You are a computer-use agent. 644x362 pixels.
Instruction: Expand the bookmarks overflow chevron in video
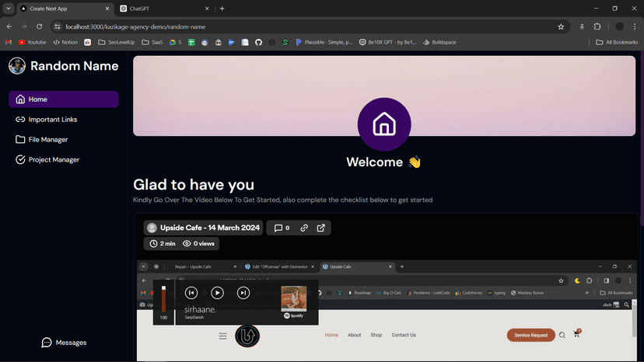[587, 293]
